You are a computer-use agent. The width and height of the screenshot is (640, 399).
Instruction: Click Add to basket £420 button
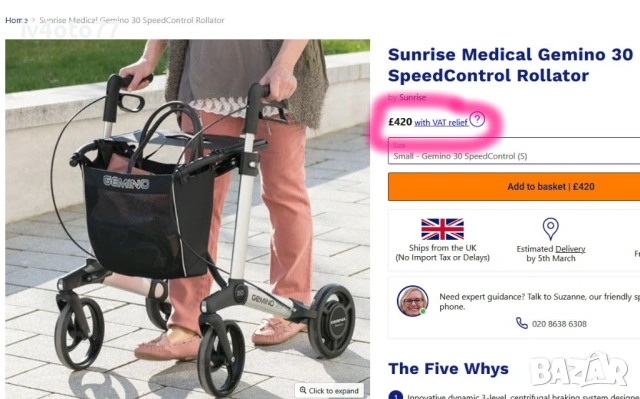[x=514, y=186]
